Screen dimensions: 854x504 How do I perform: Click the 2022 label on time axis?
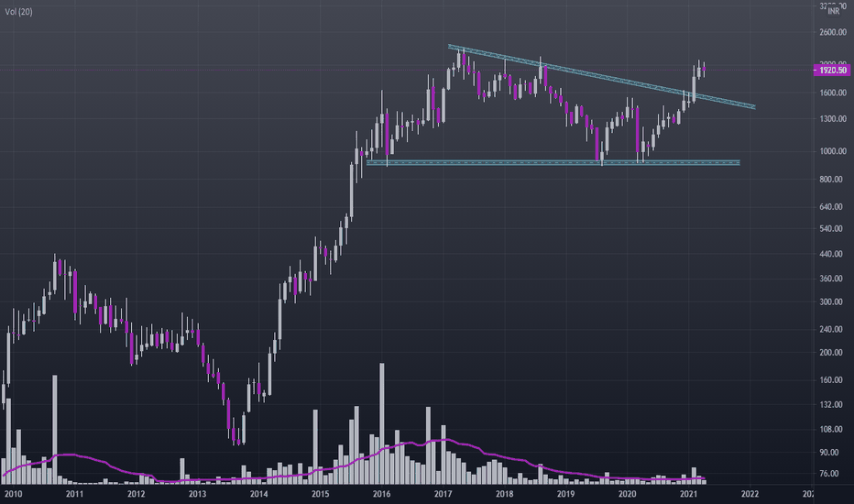pyautogui.click(x=750, y=494)
